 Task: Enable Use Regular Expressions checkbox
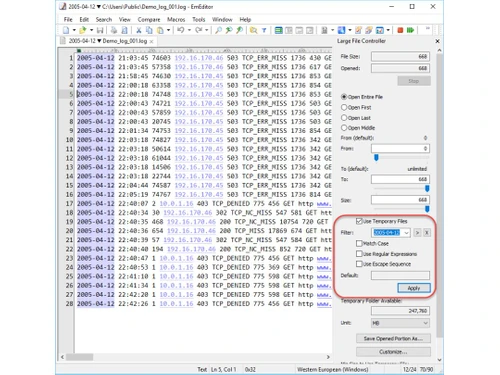point(359,254)
